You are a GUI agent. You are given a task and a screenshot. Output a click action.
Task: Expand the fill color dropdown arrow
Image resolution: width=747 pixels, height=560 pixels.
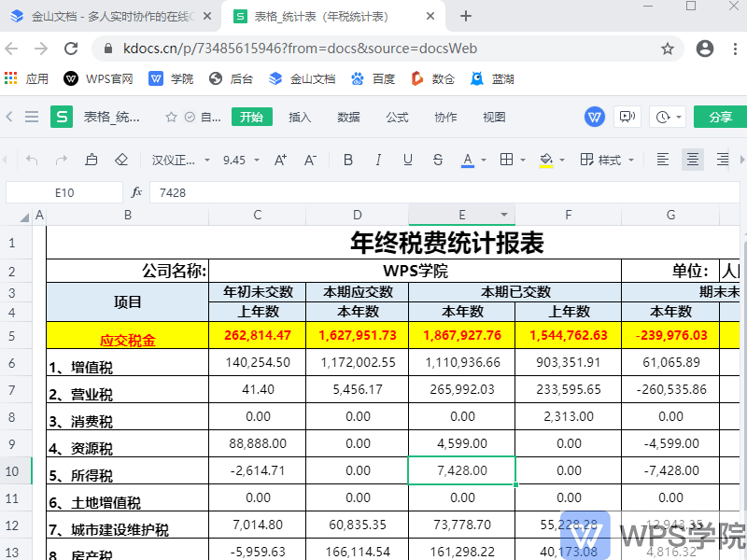pyautogui.click(x=562, y=160)
